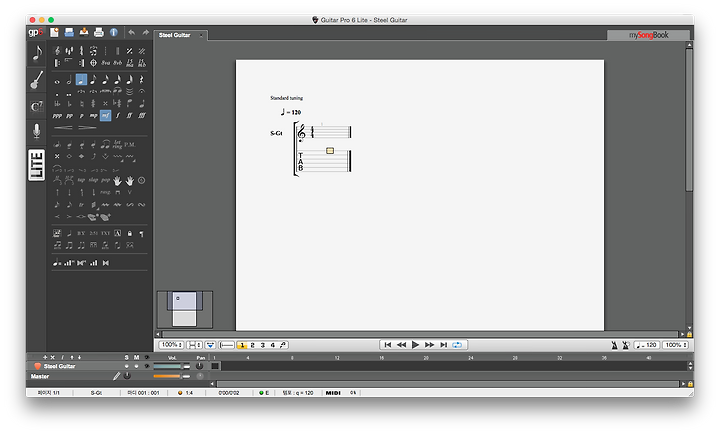This screenshot has height=434, width=720.
Task: Undo the last action
Action: pyautogui.click(x=132, y=32)
